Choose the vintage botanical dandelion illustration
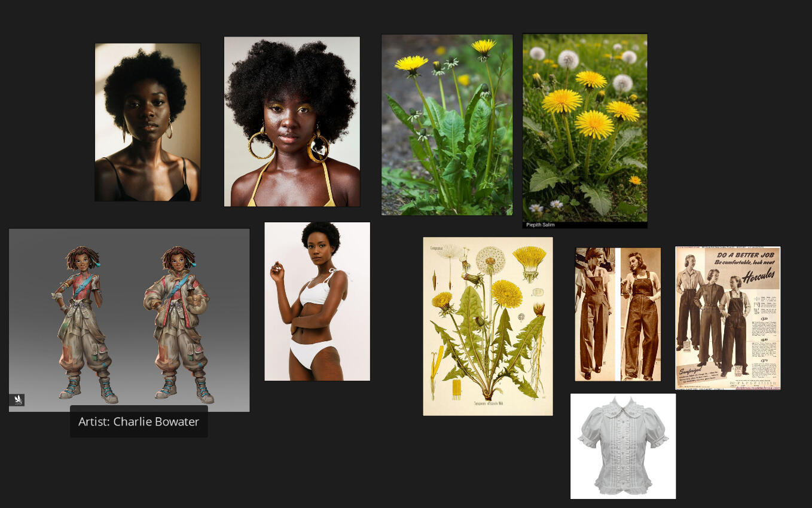The height and width of the screenshot is (508, 812). point(488,326)
